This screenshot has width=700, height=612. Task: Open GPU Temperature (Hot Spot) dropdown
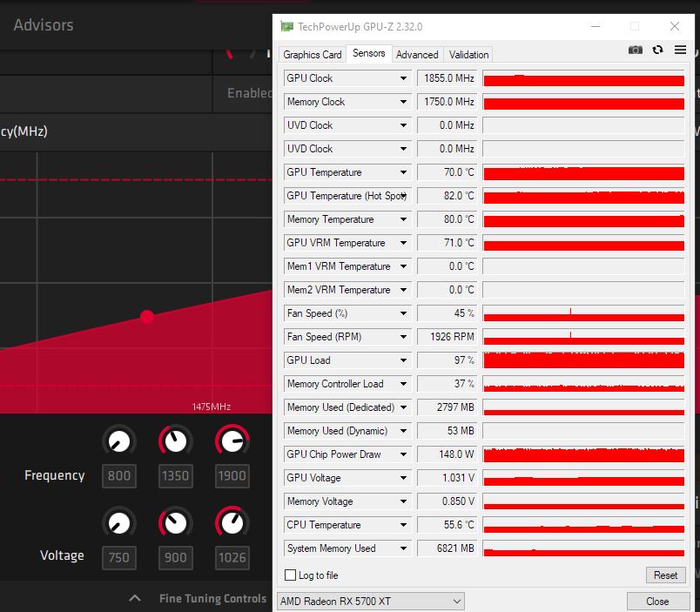[403, 196]
